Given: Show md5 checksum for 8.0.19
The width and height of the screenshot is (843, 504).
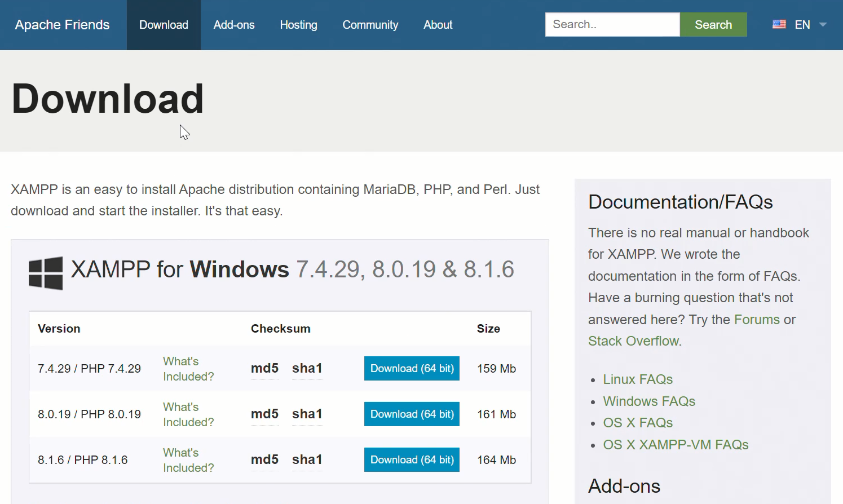Looking at the screenshot, I should pyautogui.click(x=264, y=414).
